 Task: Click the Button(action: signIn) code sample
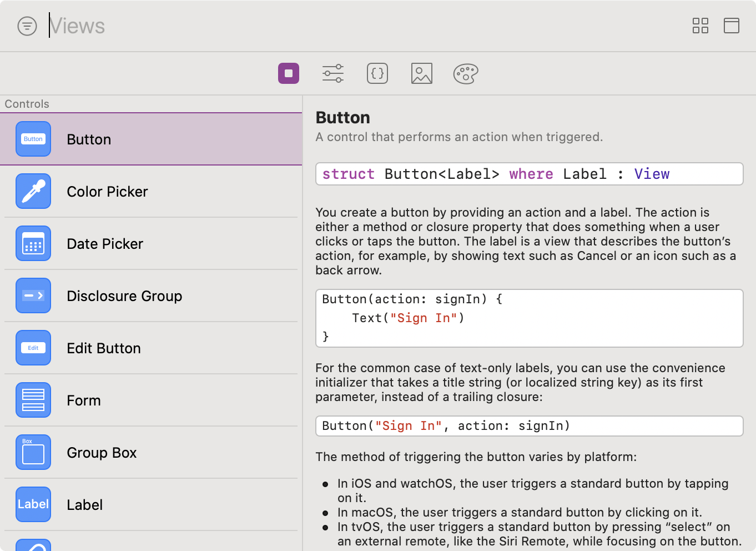(x=530, y=318)
